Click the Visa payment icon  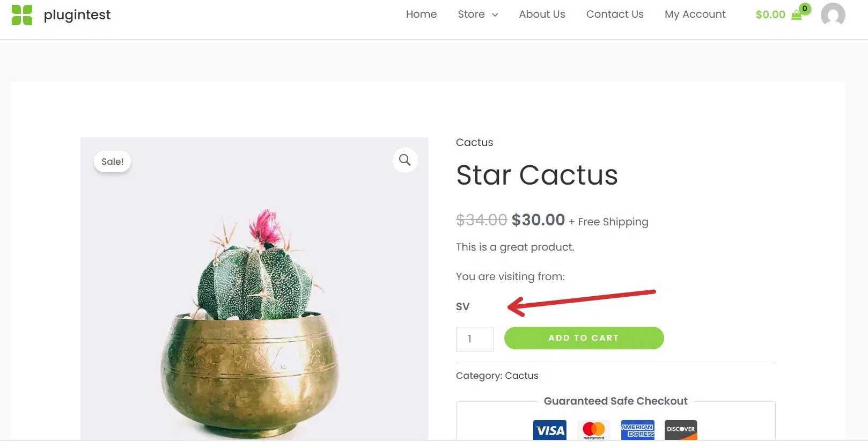[x=550, y=430]
